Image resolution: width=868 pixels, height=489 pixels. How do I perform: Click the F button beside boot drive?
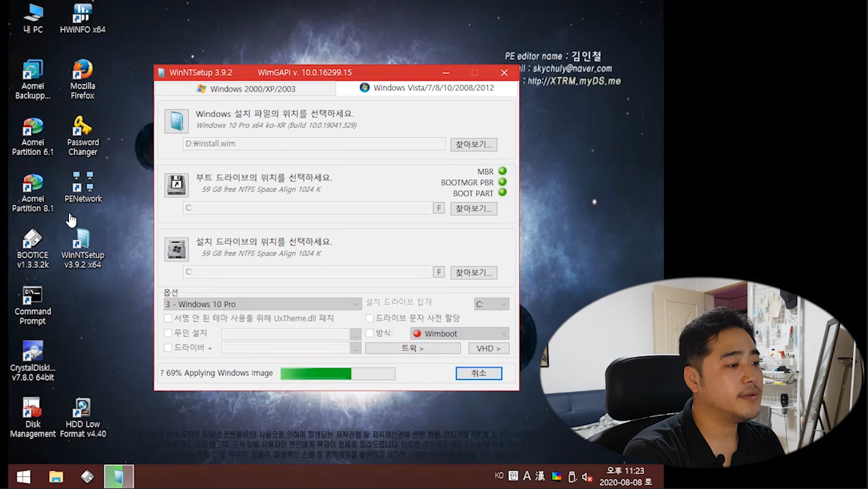point(439,208)
